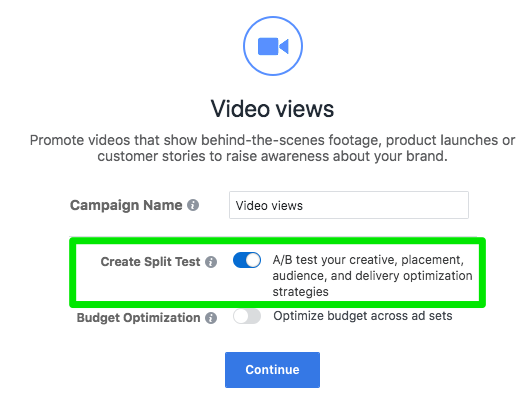Click the divider line below Campaign Name
532x400 pixels.
coord(272,236)
